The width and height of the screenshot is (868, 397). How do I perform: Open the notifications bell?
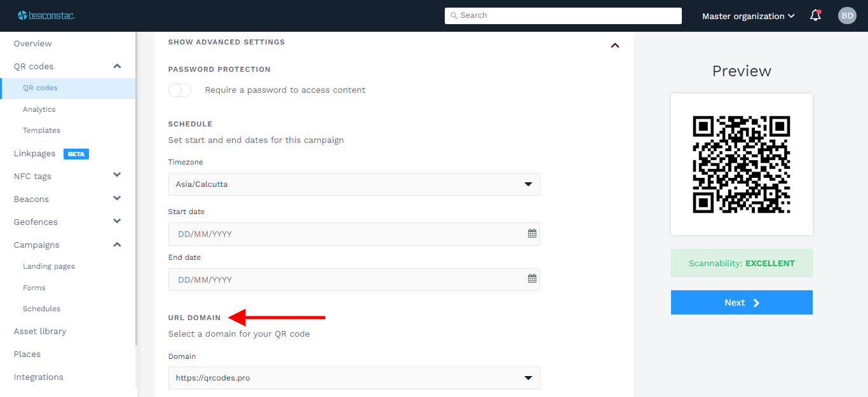pyautogui.click(x=815, y=16)
